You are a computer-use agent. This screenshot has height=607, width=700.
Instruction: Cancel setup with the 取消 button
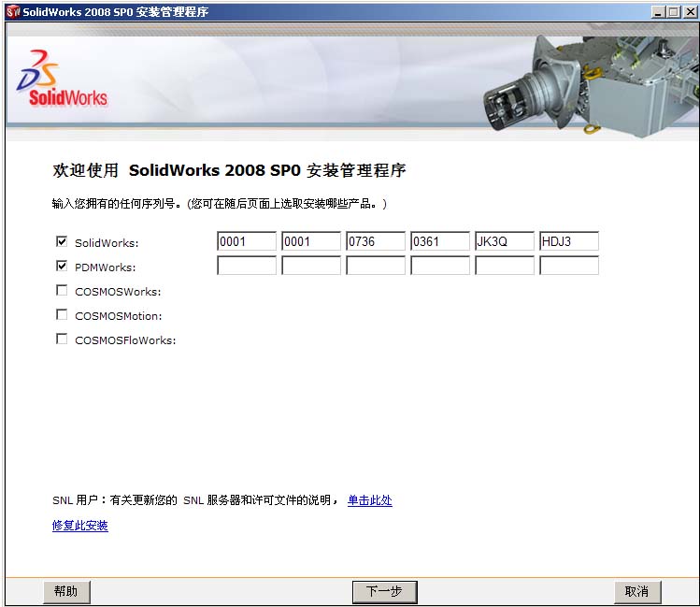637,592
